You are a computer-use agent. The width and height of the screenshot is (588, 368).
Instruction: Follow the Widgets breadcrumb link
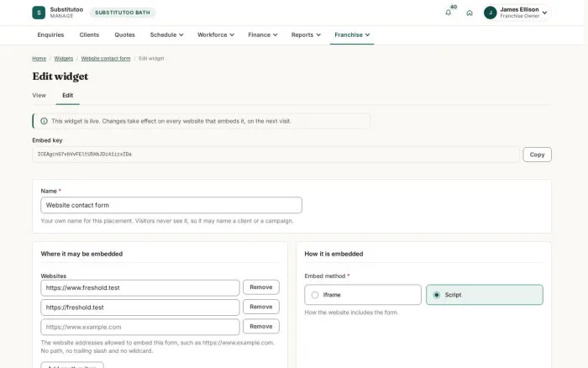point(63,59)
